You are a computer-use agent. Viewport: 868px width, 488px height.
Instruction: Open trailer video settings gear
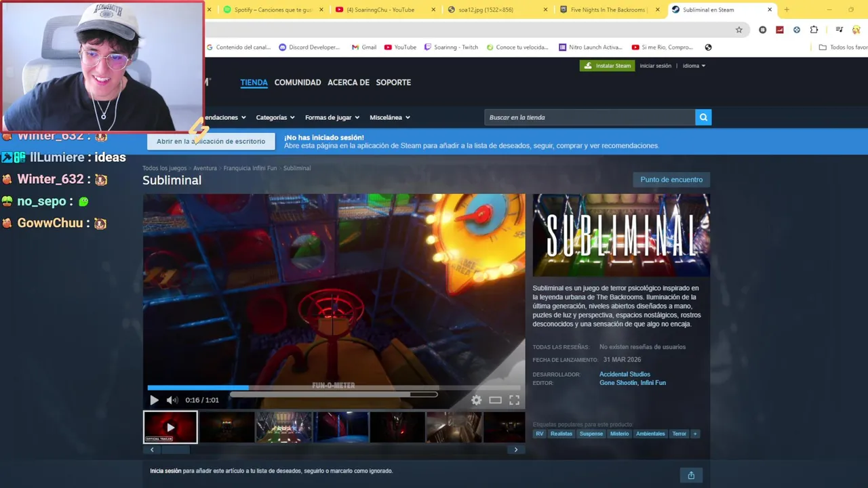[x=477, y=400]
